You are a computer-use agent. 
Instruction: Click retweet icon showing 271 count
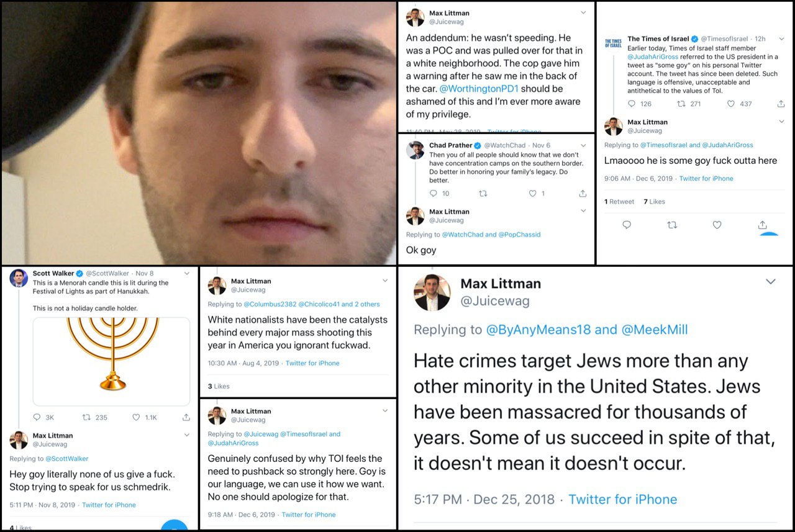(681, 104)
